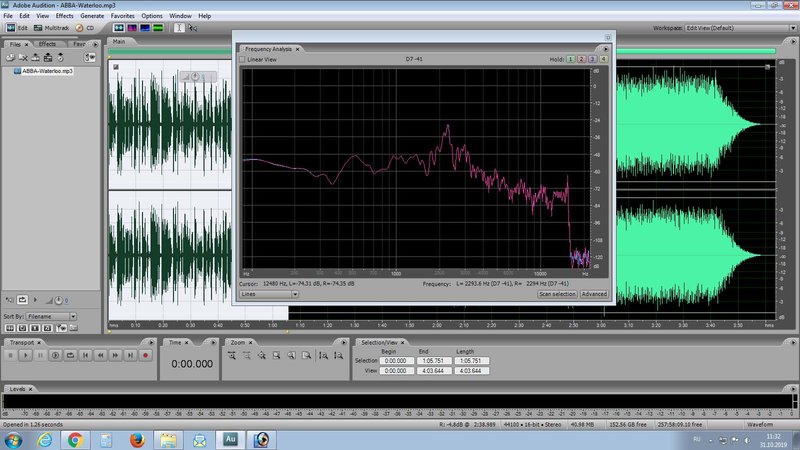Viewport: 800px width, 450px height.
Task: Show Waveform display icon in toolbar
Action: [x=119, y=28]
